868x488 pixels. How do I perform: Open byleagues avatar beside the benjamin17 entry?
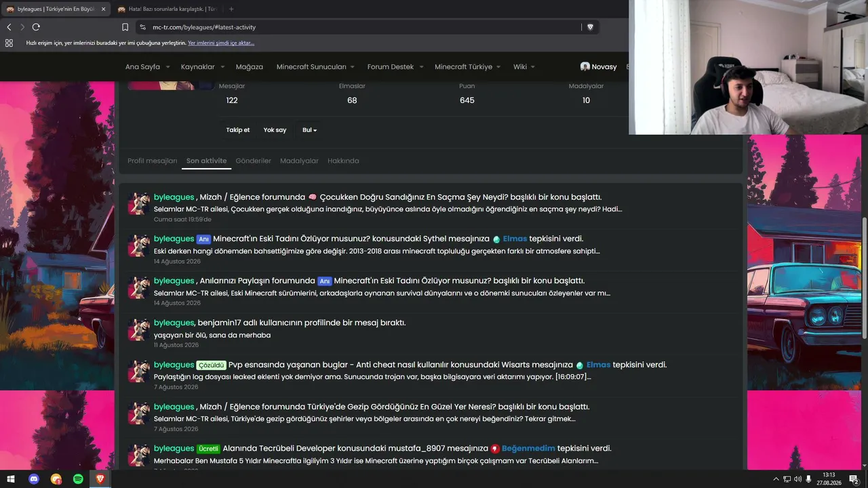139,329
